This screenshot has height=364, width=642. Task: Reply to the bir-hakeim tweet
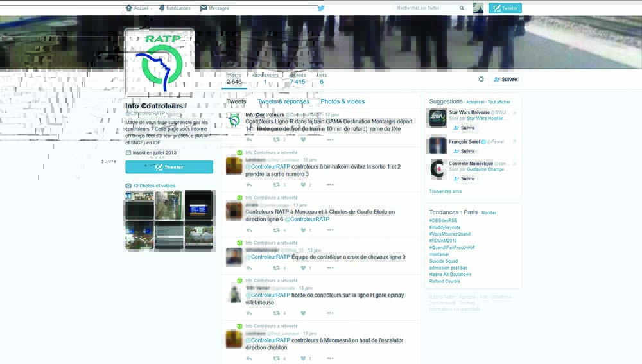pyautogui.click(x=249, y=185)
